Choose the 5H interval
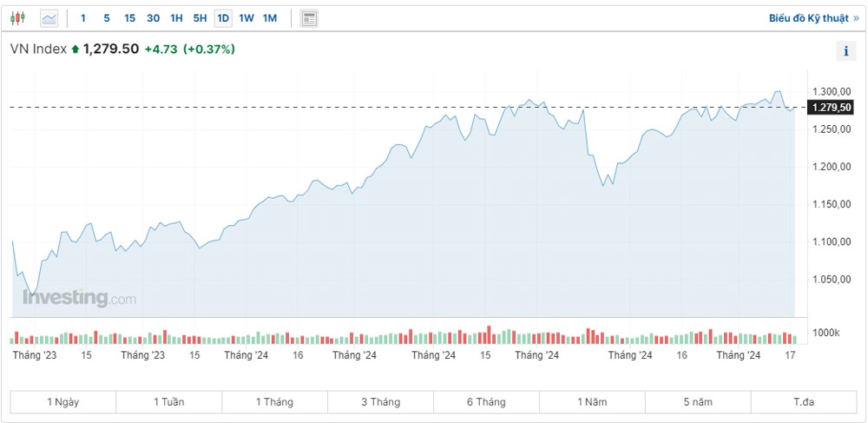 (x=200, y=17)
